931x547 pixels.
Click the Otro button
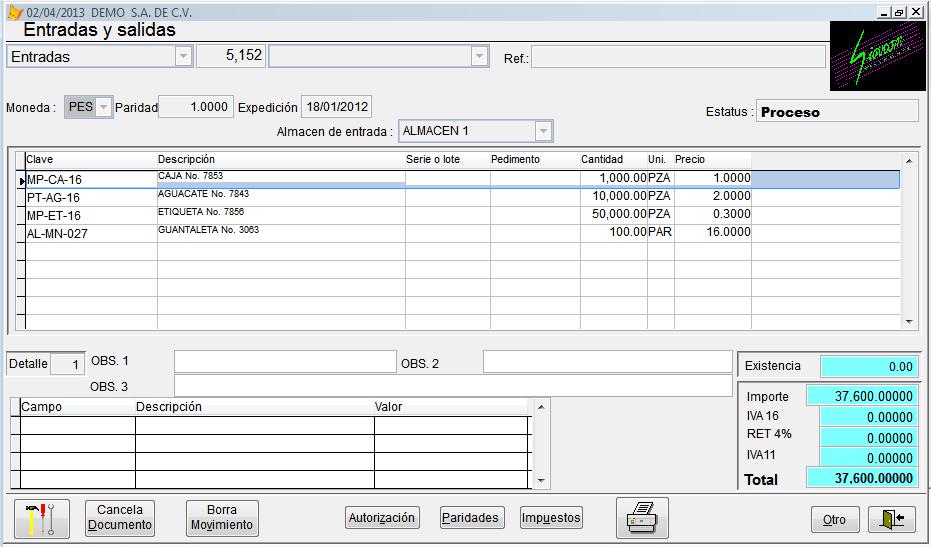(835, 520)
